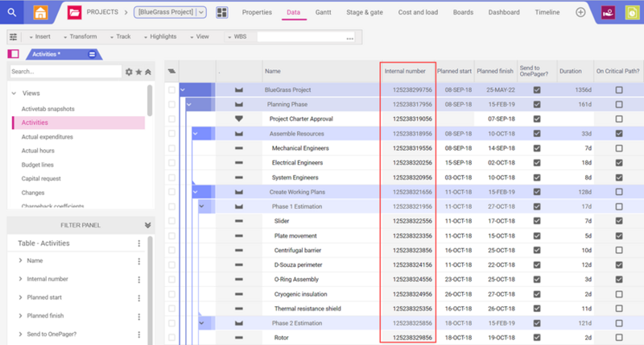Click the table hierarchy icon in header

(171, 72)
